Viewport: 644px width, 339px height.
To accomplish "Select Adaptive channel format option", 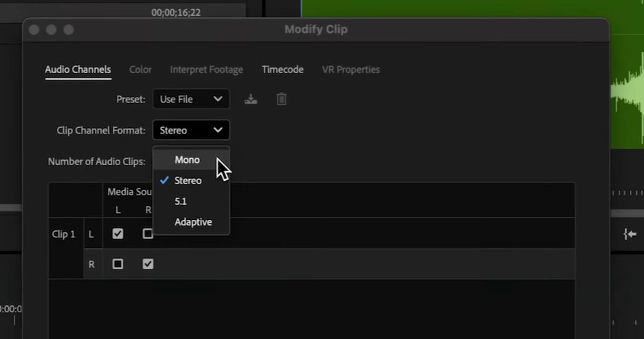I will pyautogui.click(x=191, y=222).
